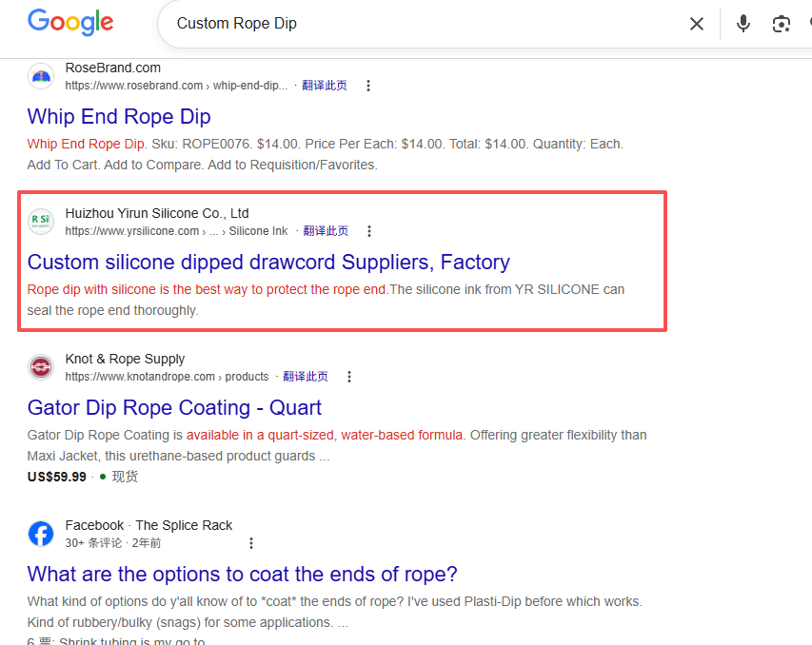The width and height of the screenshot is (812, 645).
Task: Translate the RoseBrand page link
Action: coord(325,86)
